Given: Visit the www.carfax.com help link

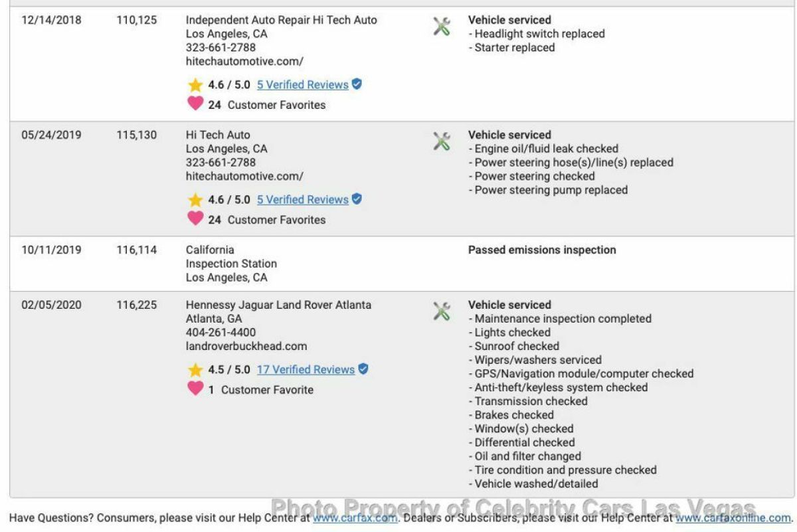Looking at the screenshot, I should pyautogui.click(x=355, y=518).
